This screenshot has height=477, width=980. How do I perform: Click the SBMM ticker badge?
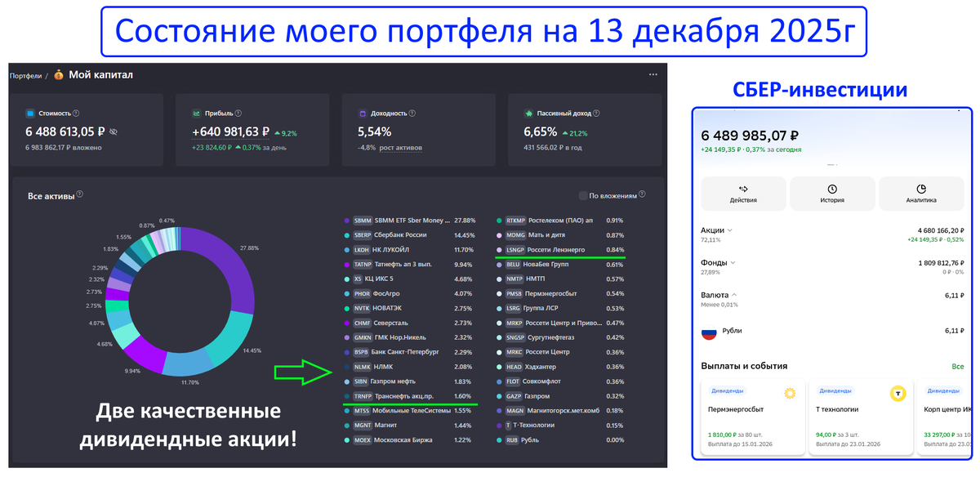tap(363, 221)
